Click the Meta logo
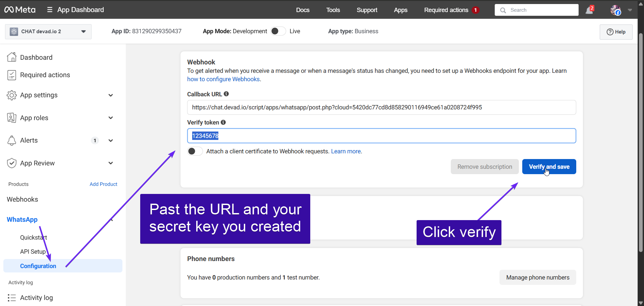Viewport: 644px width, 306px height. pos(20,10)
